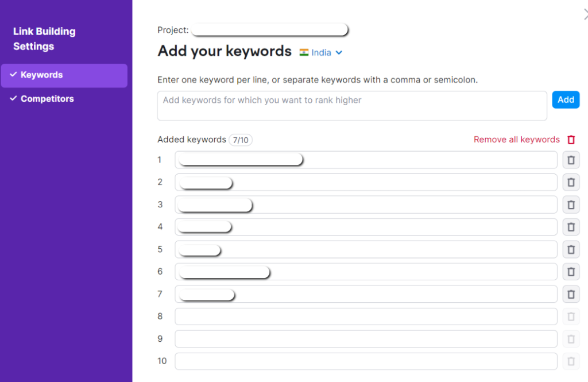Image resolution: width=588 pixels, height=382 pixels.
Task: Click the red trash icon beside Remove all keywords
Action: 571,140
